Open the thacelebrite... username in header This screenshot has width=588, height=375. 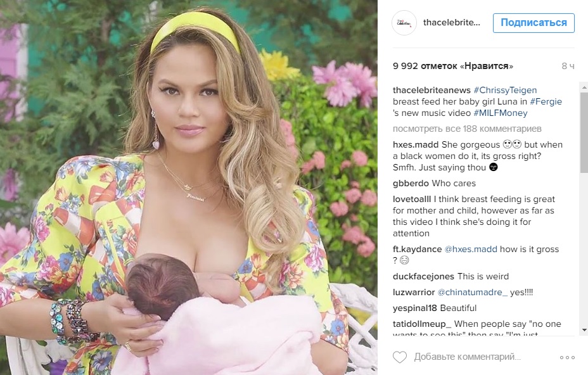point(452,23)
